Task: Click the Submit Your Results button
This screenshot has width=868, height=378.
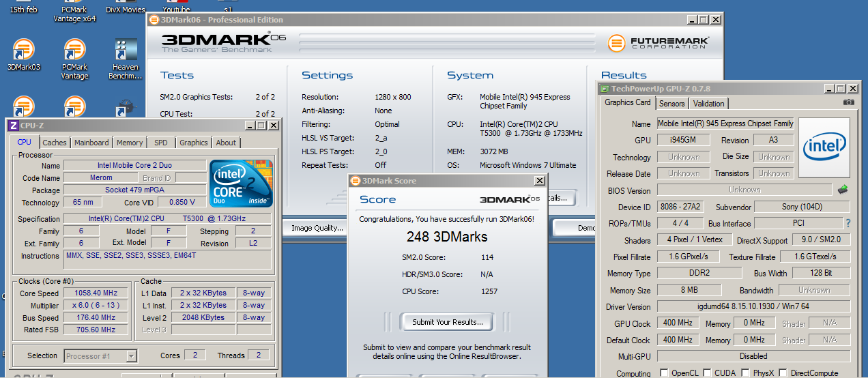Action: (x=448, y=322)
